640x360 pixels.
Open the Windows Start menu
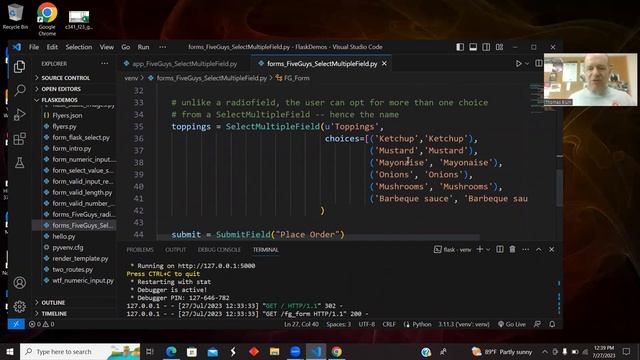10,351
